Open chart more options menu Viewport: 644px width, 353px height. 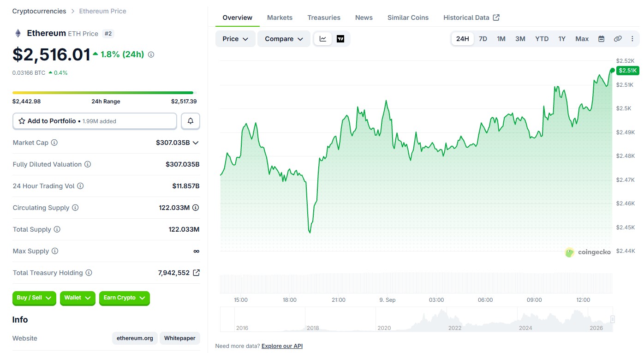click(632, 39)
